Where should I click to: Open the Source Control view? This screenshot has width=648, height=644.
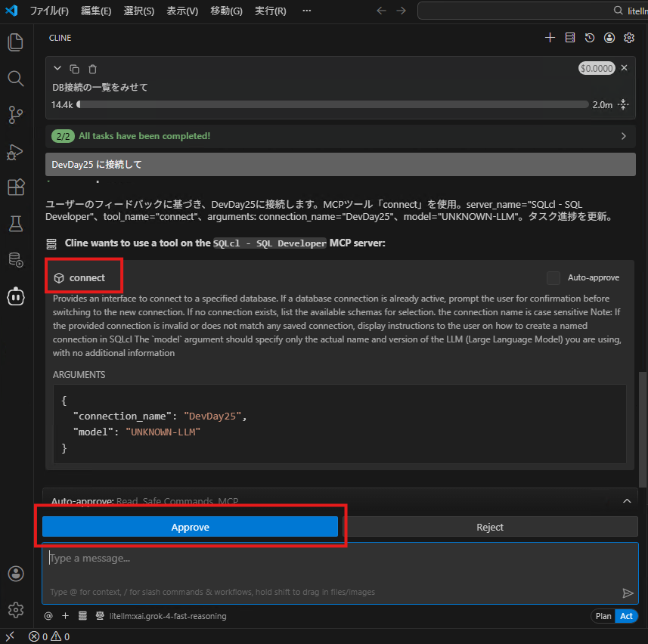16,115
